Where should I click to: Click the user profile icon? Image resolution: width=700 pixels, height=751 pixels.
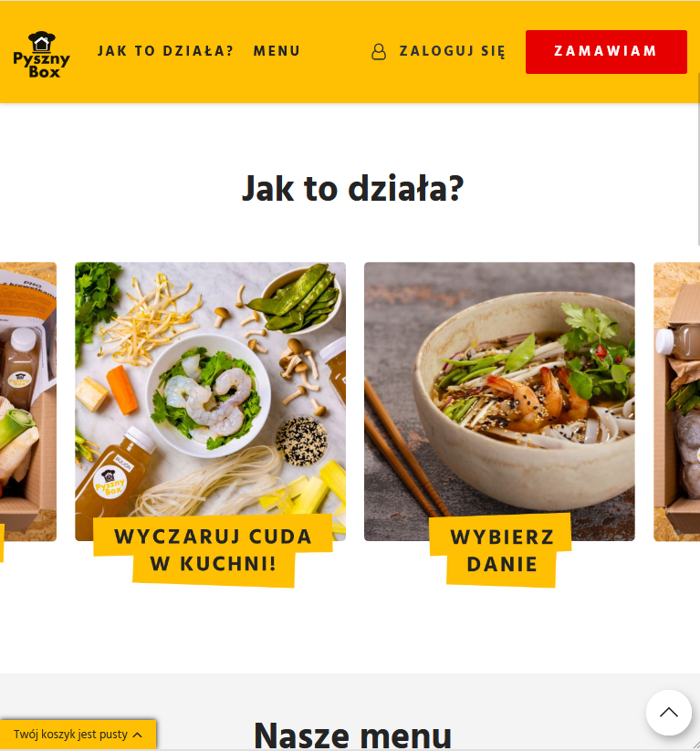pyautogui.click(x=379, y=51)
